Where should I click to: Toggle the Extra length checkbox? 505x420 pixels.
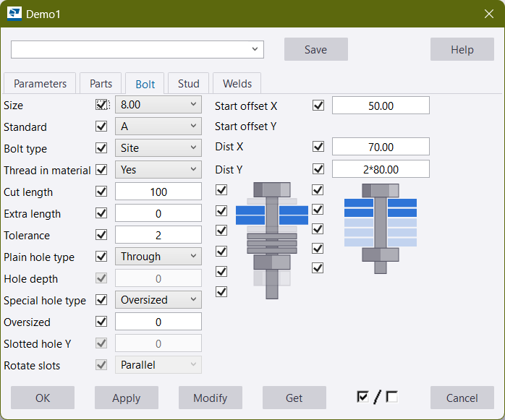pyautogui.click(x=101, y=213)
